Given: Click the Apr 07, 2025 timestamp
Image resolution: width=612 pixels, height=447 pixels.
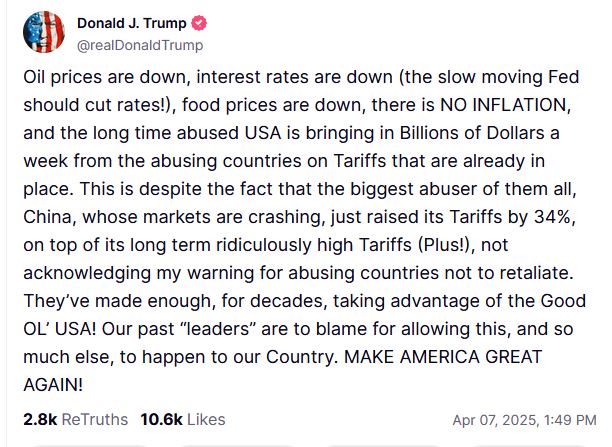Looking at the screenshot, I should (523, 420).
